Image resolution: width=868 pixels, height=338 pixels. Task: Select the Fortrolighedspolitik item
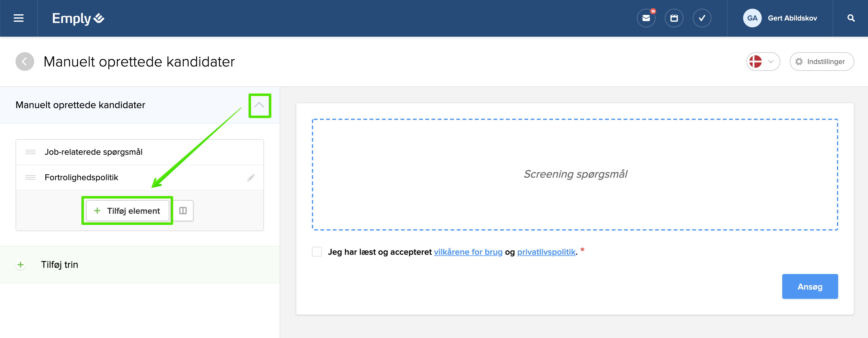(x=81, y=178)
